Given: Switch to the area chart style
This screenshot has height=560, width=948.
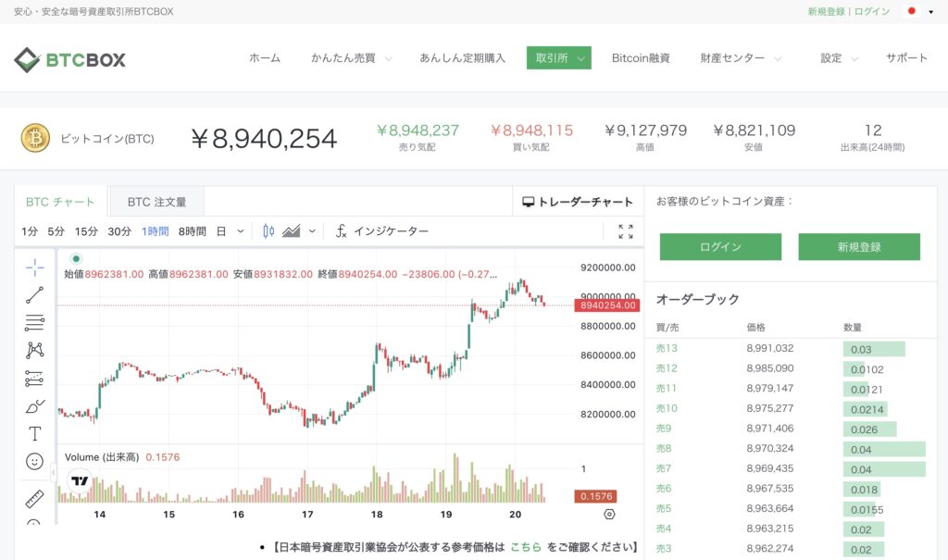Looking at the screenshot, I should pos(291,231).
